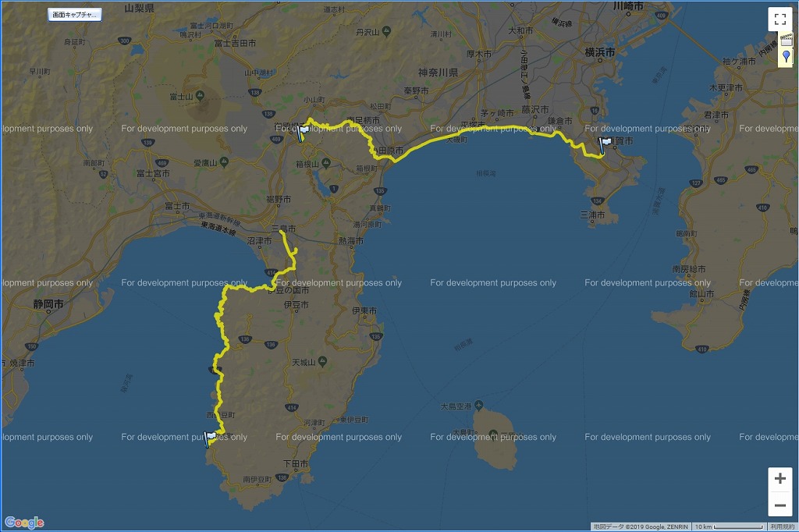Select the flag marker near 横須賀市
The width and height of the screenshot is (799, 532).
click(x=605, y=144)
